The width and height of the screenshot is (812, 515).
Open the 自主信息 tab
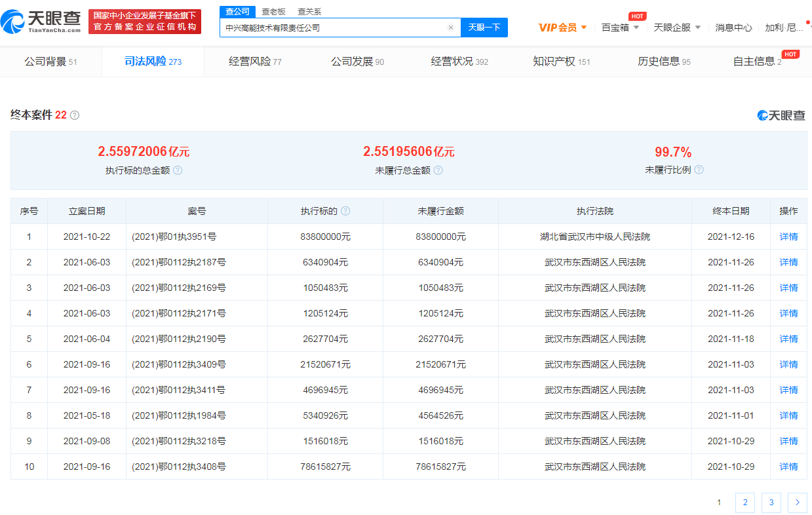758,62
